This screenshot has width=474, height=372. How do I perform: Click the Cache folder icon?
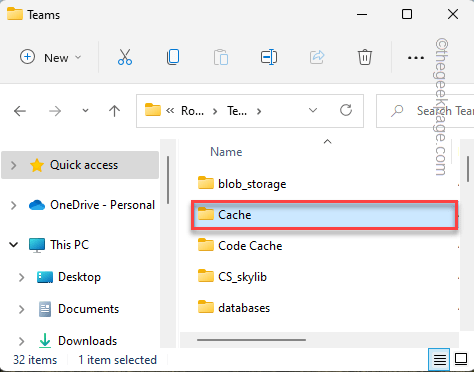click(206, 214)
